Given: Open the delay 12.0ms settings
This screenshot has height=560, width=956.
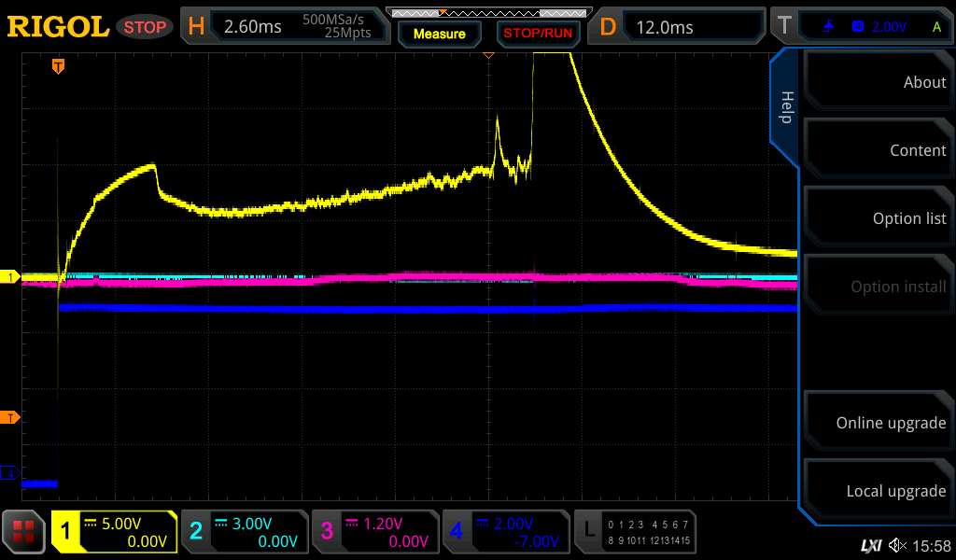Looking at the screenshot, I should click(x=680, y=27).
